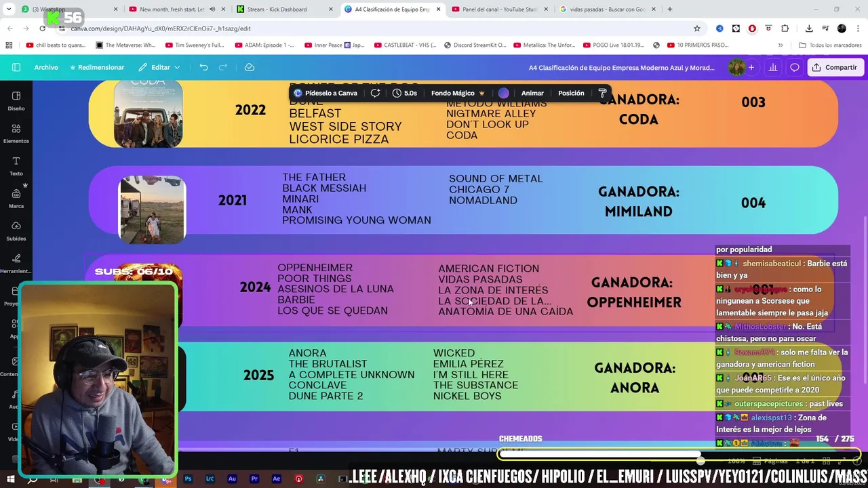Click the Compartir share button
This screenshot has width=868, height=488.
pos(835,67)
